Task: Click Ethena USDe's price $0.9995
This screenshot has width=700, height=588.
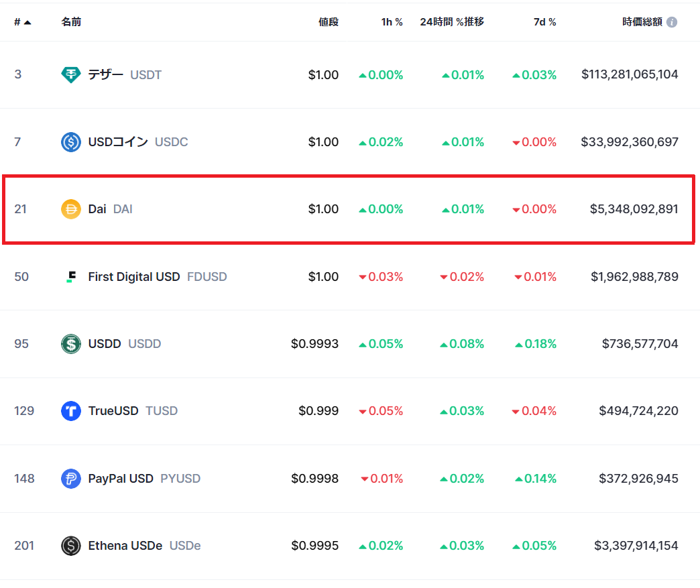Action: click(315, 546)
